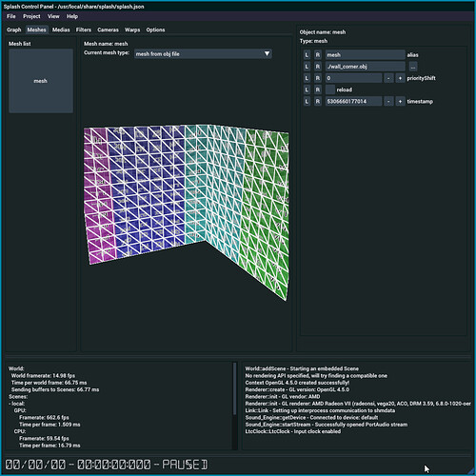Screen dimensions: 476x476
Task: Click the R button beside timestamp
Action: point(318,101)
